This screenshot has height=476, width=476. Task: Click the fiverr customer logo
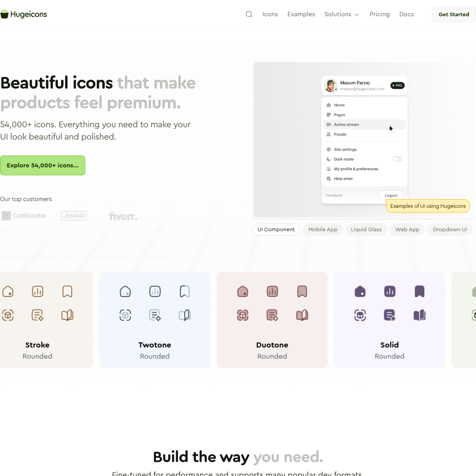click(123, 216)
